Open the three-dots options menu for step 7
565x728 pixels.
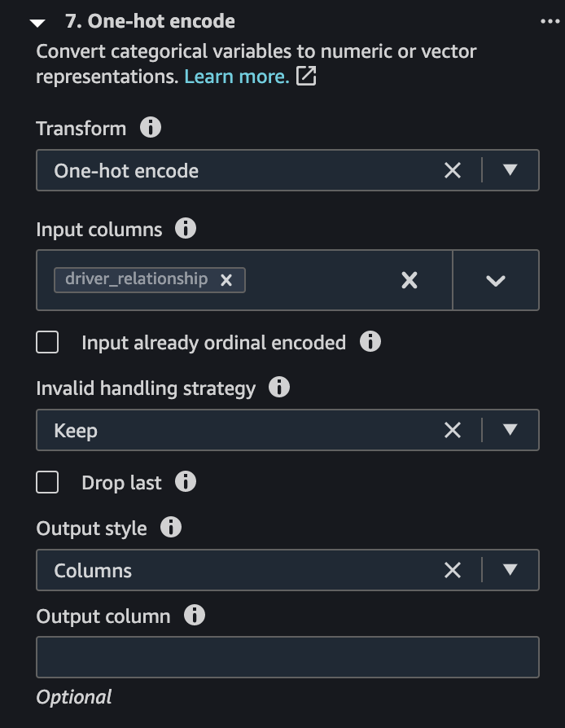(x=550, y=21)
